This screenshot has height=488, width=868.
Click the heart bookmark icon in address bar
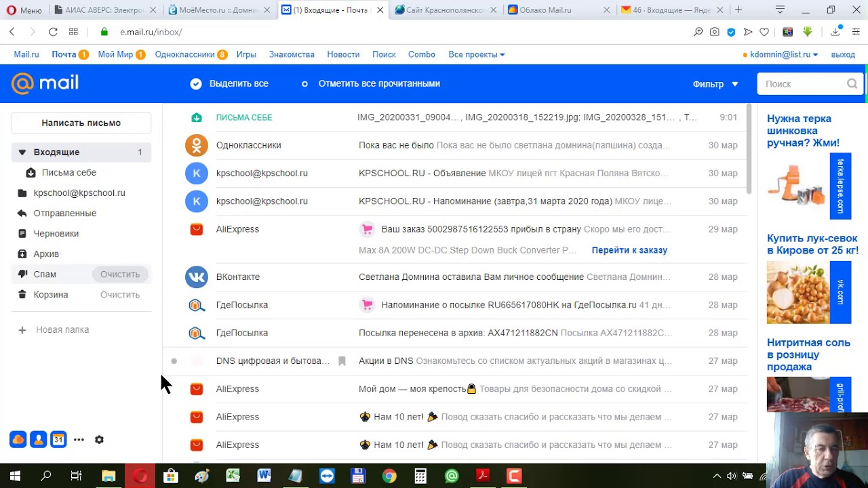pyautogui.click(x=764, y=32)
